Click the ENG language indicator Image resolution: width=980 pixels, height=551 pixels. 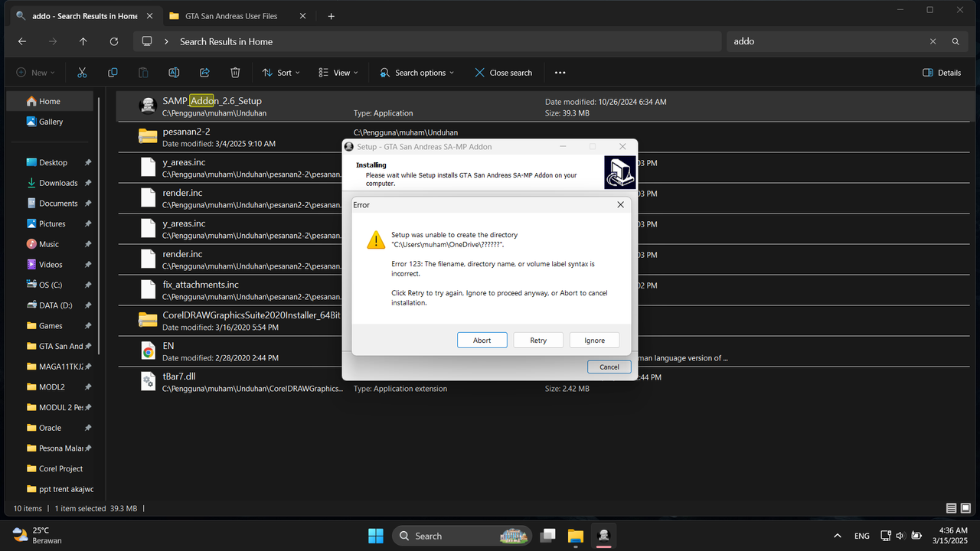click(862, 536)
